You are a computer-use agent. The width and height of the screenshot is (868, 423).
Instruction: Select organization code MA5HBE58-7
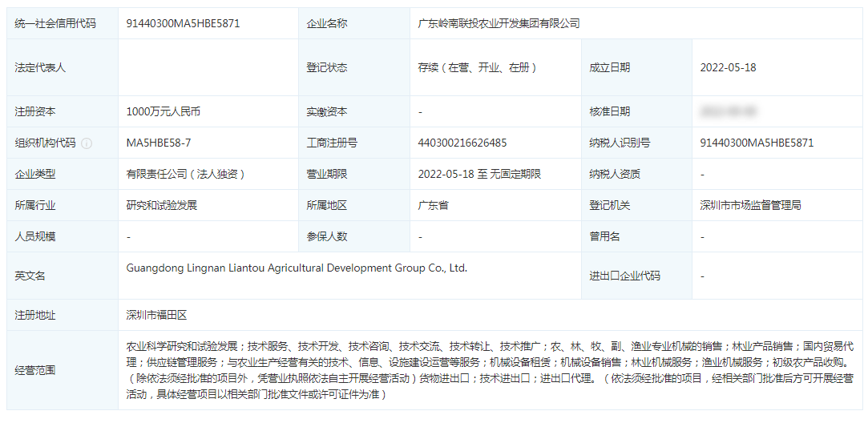pyautogui.click(x=159, y=143)
